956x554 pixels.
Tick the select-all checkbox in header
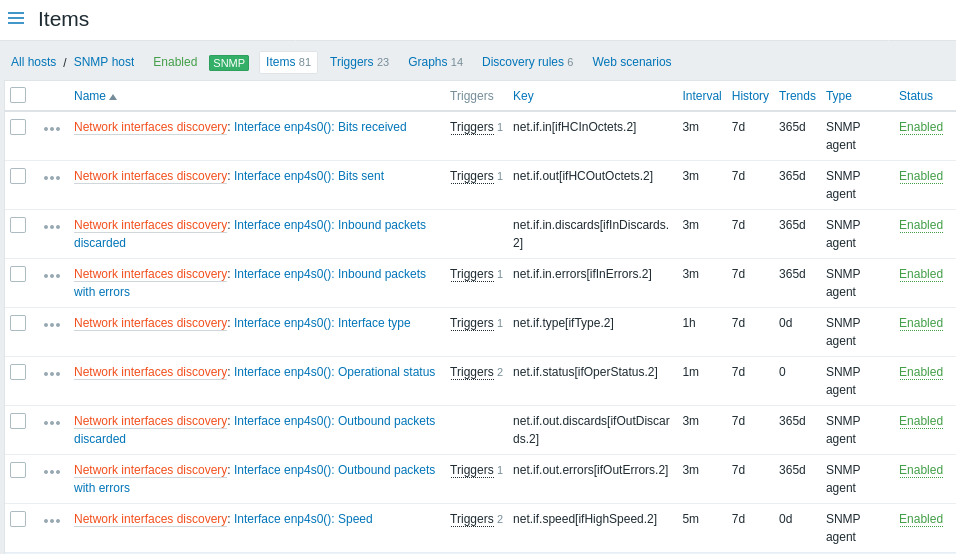point(18,95)
